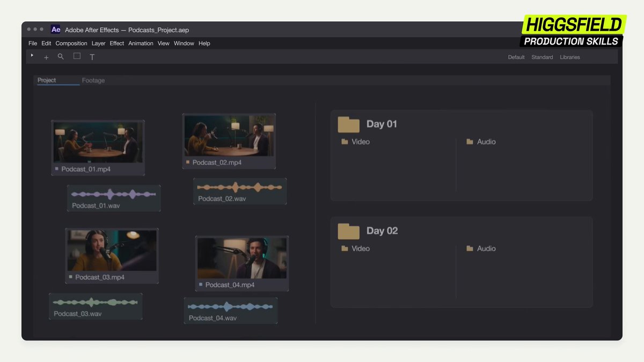This screenshot has height=362, width=644.
Task: Open Day 02 Audio subfolder
Action: tap(481, 248)
